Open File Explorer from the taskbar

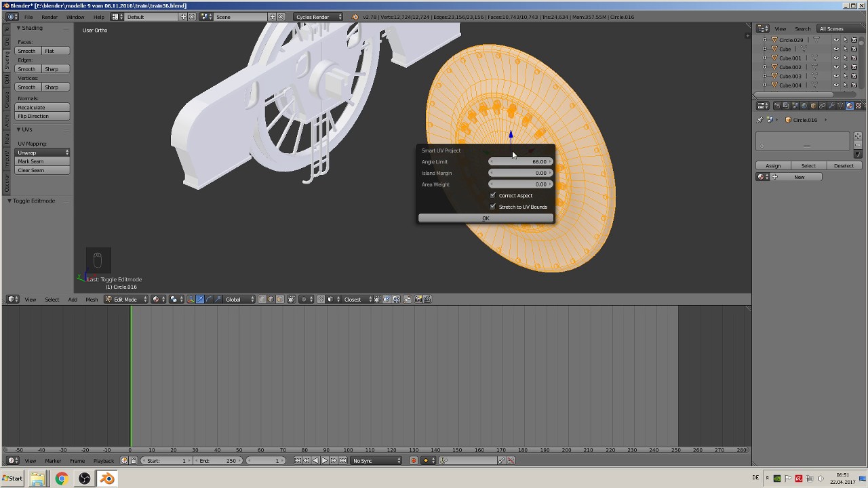click(x=37, y=479)
